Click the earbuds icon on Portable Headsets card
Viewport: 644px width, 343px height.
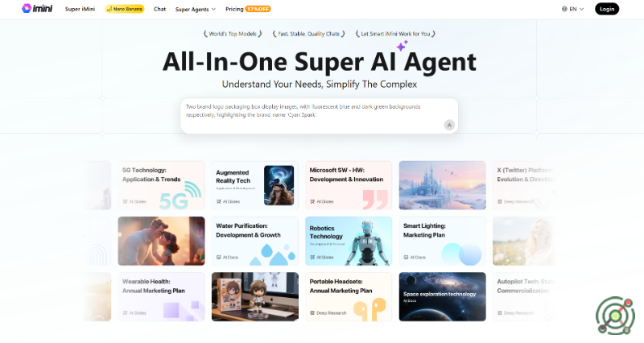click(369, 310)
